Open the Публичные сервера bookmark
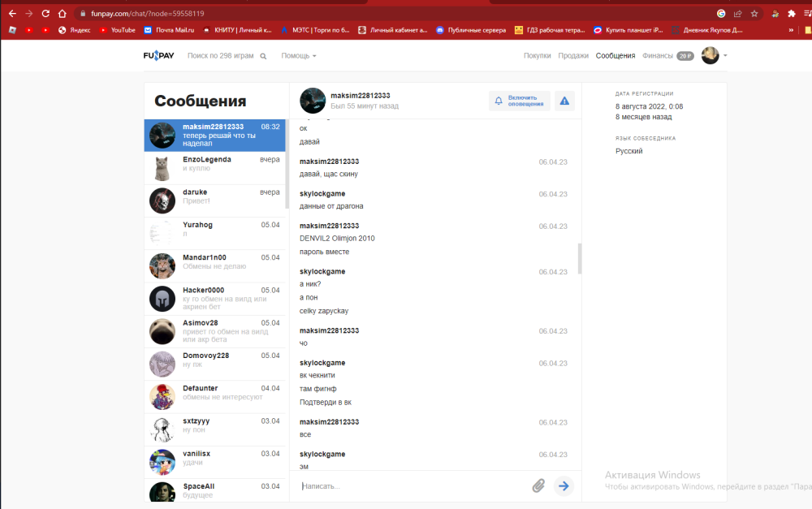This screenshot has width=812, height=509. [x=471, y=30]
